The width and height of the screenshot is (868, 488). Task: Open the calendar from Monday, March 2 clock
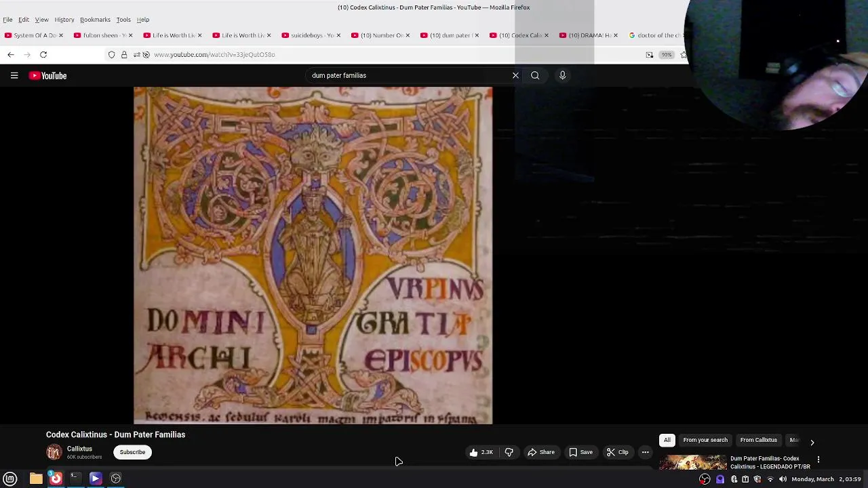[827, 479]
